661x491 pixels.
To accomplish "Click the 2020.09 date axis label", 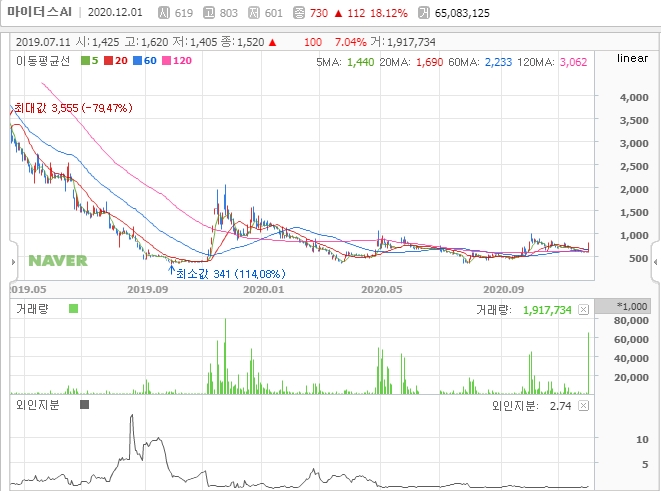I will coord(504,290).
